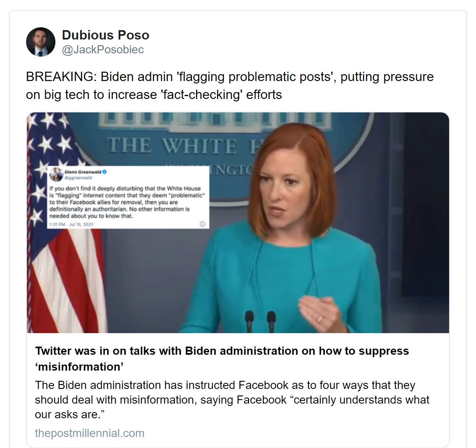Viewport: 476px width, 448px height.
Task: Click the 'certainly understands what our asks' description
Action: click(x=232, y=400)
